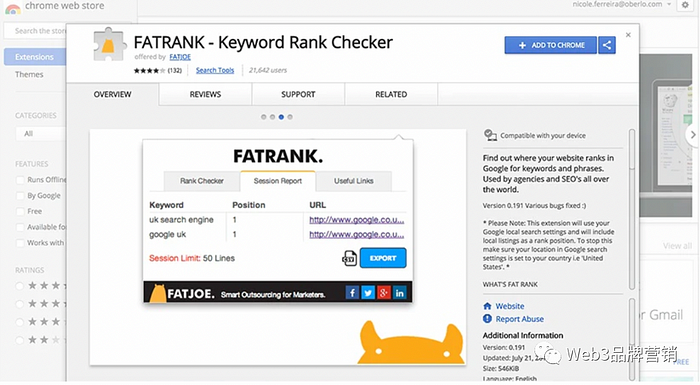
Task: Click the Report Abuse exclamation icon
Action: click(488, 319)
